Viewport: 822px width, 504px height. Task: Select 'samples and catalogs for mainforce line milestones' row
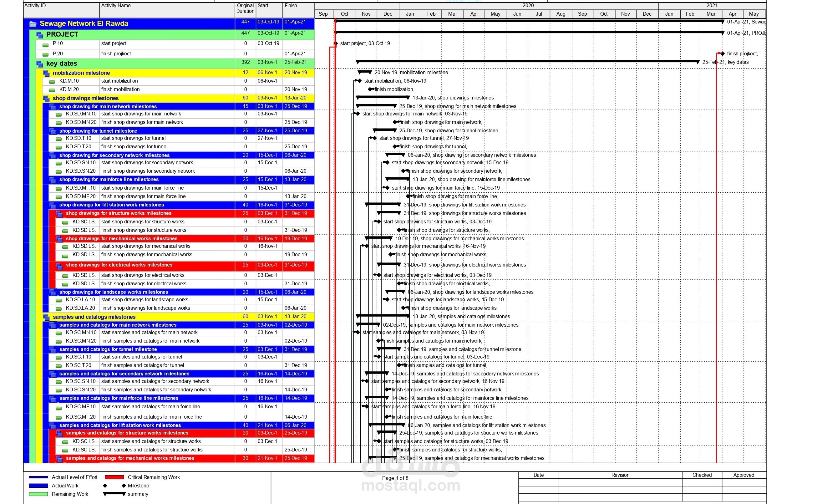tap(182, 398)
